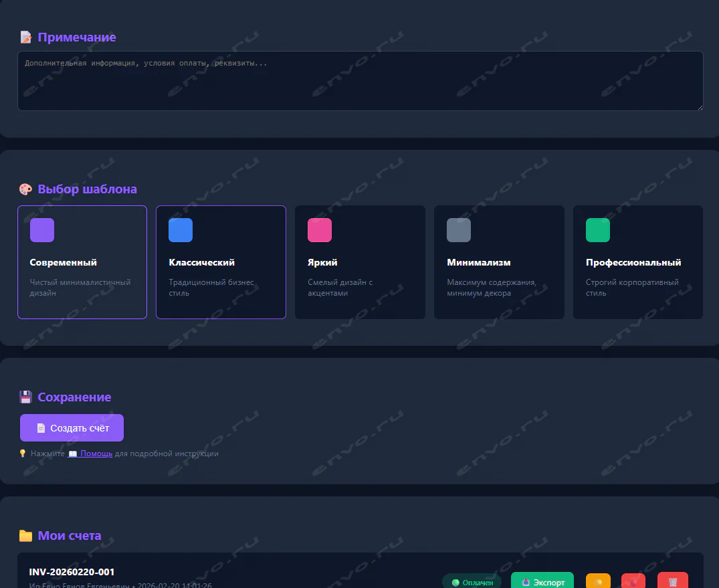Click the folder icon beside Мои счета

tap(25, 536)
